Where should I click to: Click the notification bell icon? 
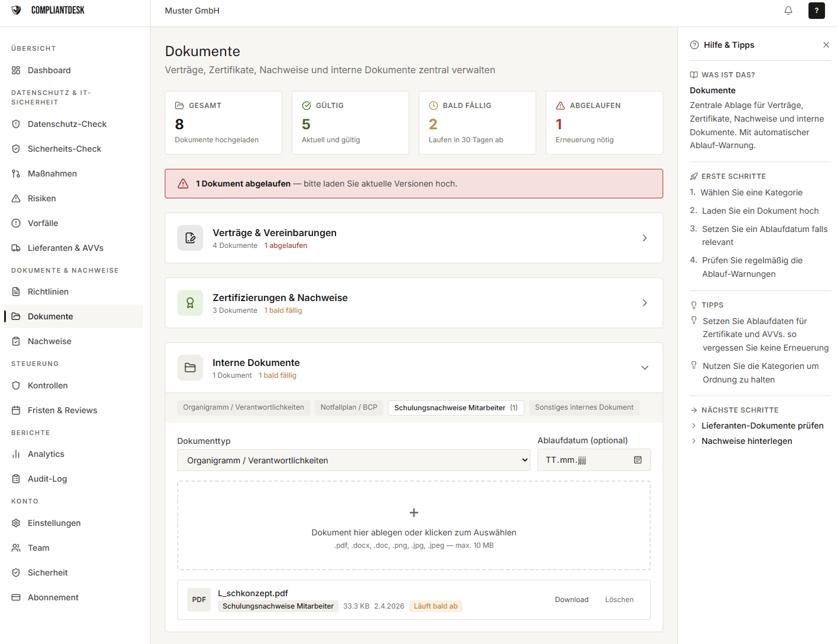[x=788, y=11]
